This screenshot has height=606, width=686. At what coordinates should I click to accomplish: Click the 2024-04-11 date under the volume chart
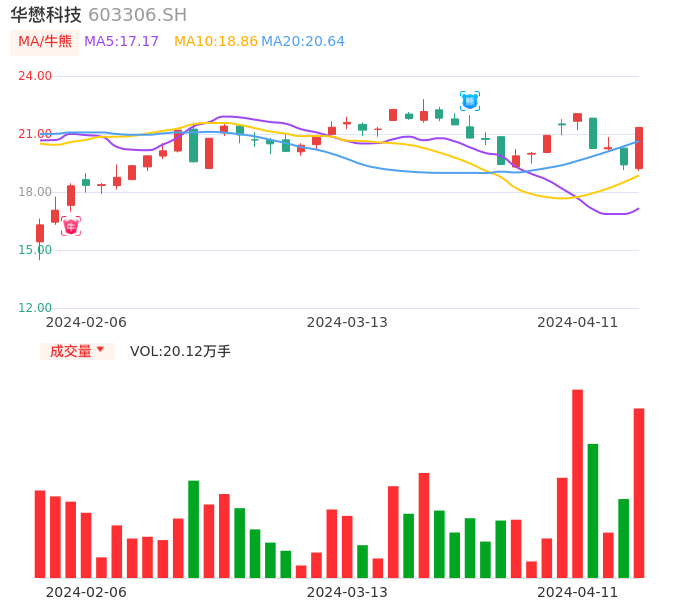tap(578, 592)
